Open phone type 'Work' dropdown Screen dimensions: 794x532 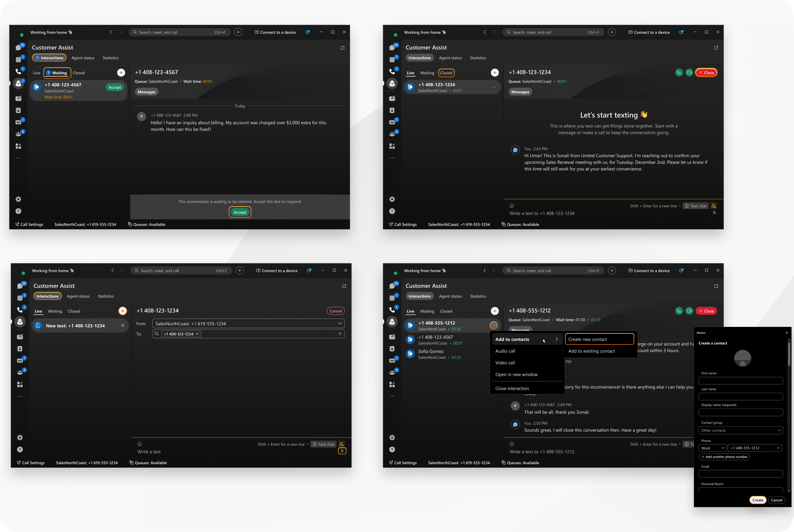(713, 448)
